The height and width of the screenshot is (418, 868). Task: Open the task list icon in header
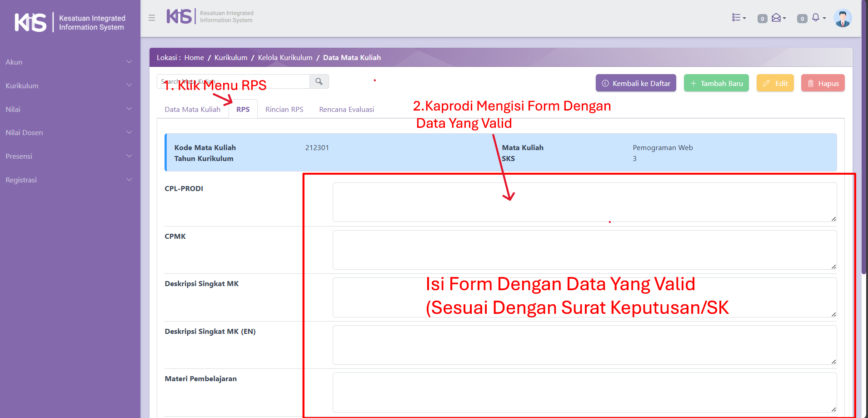click(738, 18)
